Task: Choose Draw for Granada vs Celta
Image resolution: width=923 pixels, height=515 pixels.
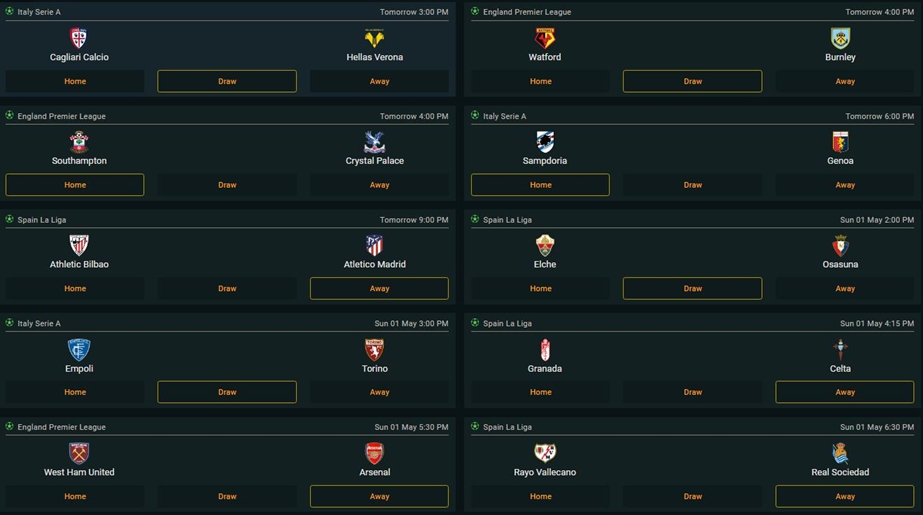Action: pos(692,392)
